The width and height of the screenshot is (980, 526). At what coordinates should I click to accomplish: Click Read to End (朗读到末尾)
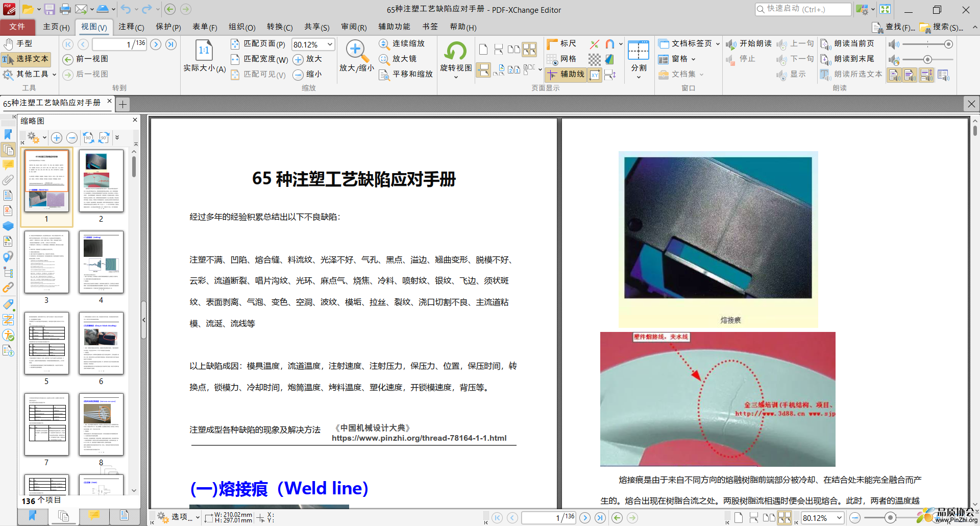tap(848, 59)
